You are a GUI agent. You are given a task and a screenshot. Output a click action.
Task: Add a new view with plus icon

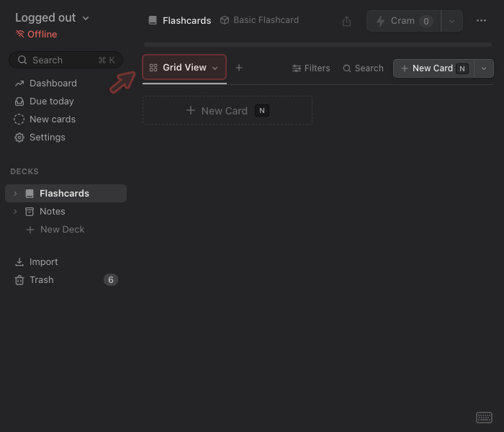click(239, 68)
